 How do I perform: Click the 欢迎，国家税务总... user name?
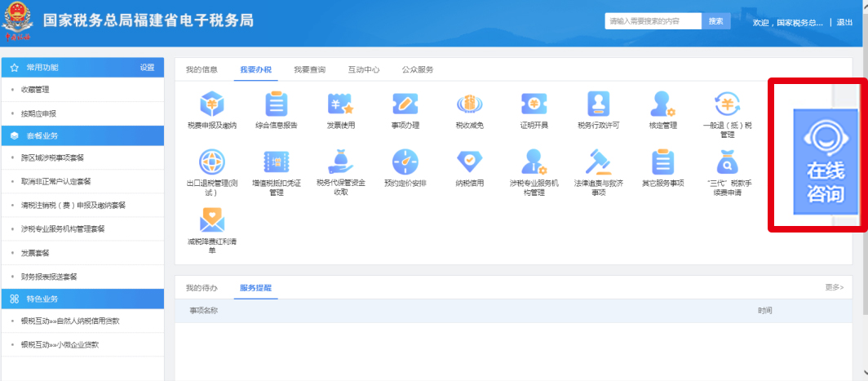[788, 23]
